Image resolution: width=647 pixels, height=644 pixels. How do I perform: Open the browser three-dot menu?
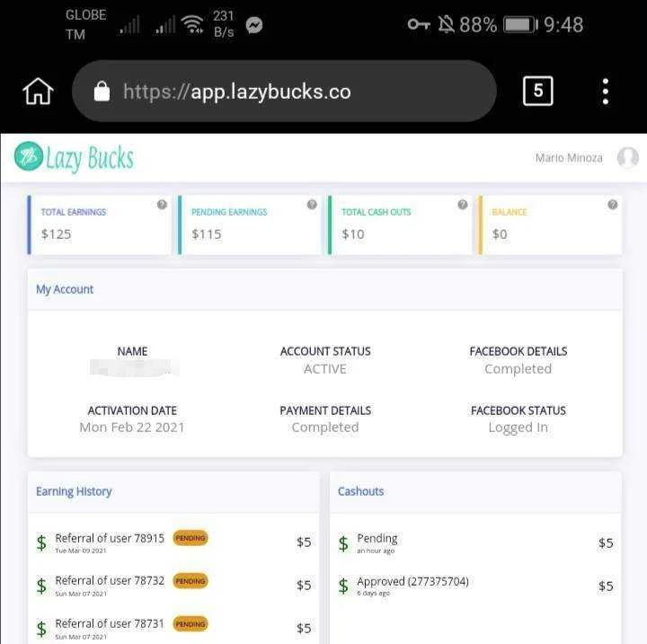tap(605, 92)
